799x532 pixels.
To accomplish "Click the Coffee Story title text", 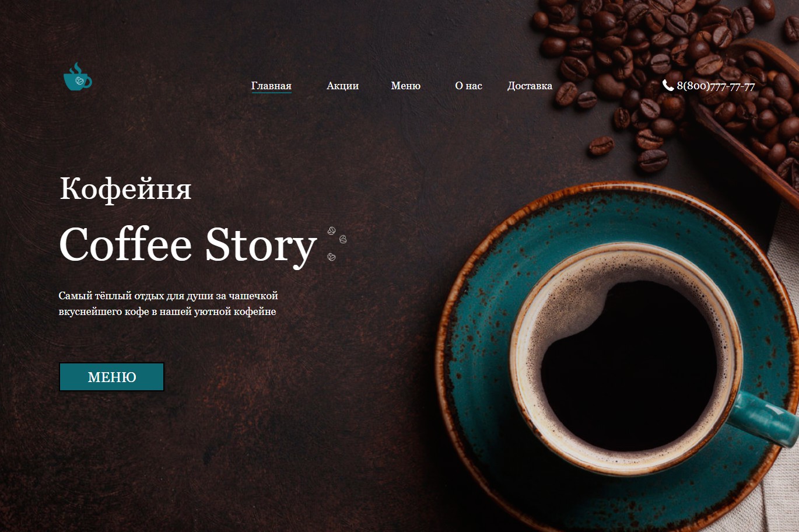I will (x=188, y=245).
